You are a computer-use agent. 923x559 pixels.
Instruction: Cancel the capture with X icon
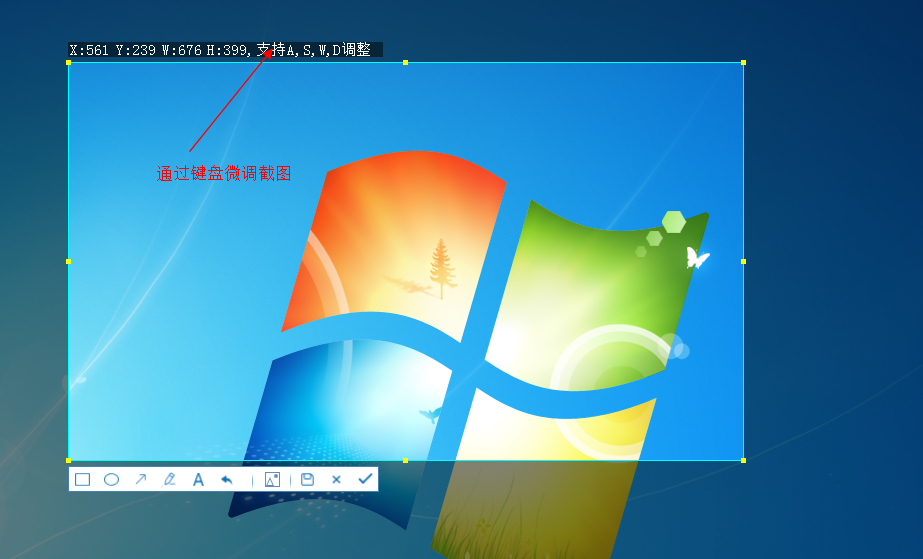tap(336, 480)
